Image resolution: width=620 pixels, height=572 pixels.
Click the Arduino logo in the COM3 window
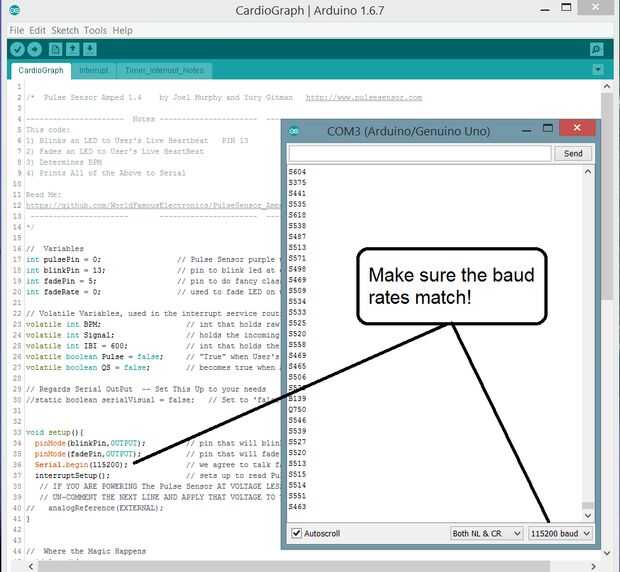click(294, 131)
